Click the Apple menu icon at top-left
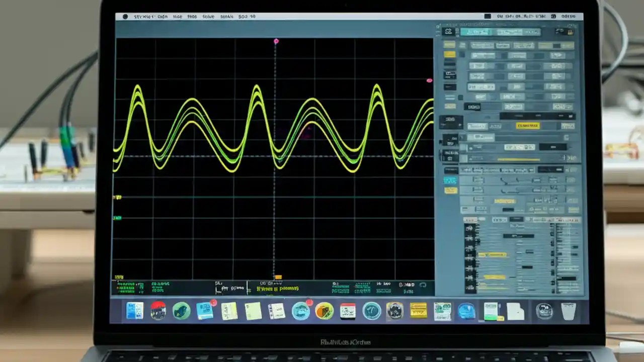Screen dimensions: 644x362 coord(125,16)
